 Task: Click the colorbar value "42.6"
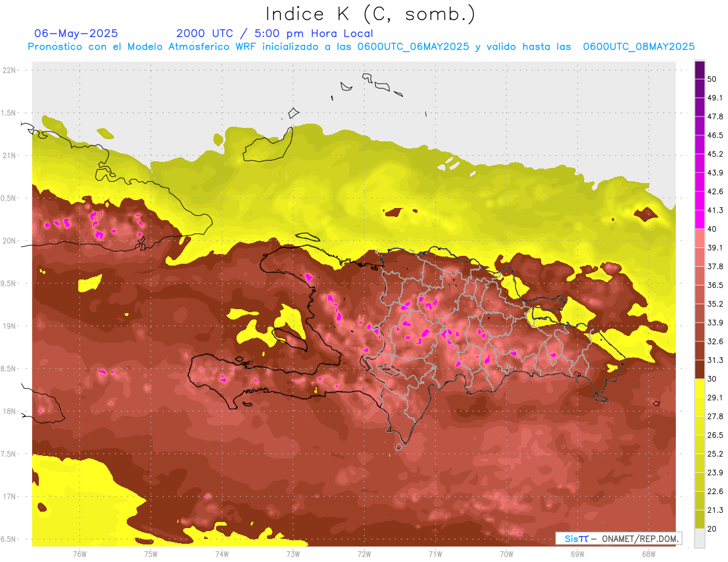pyautogui.click(x=715, y=192)
